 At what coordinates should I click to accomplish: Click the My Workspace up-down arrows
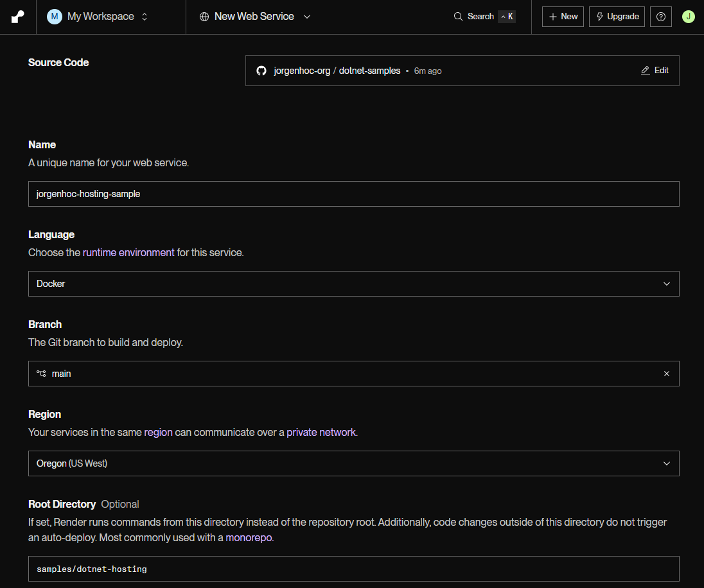pyautogui.click(x=145, y=17)
